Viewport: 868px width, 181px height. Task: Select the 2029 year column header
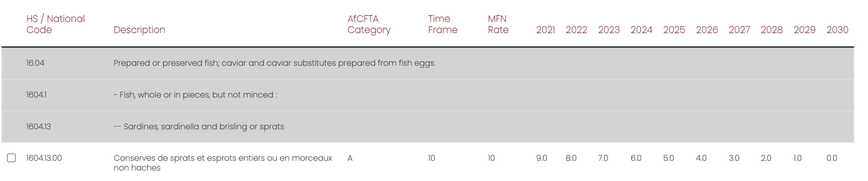804,30
